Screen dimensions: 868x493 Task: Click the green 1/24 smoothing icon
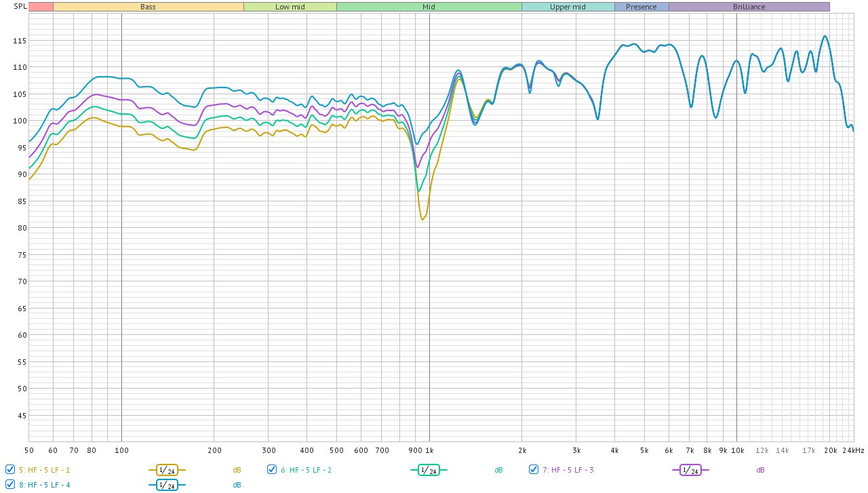click(x=429, y=470)
